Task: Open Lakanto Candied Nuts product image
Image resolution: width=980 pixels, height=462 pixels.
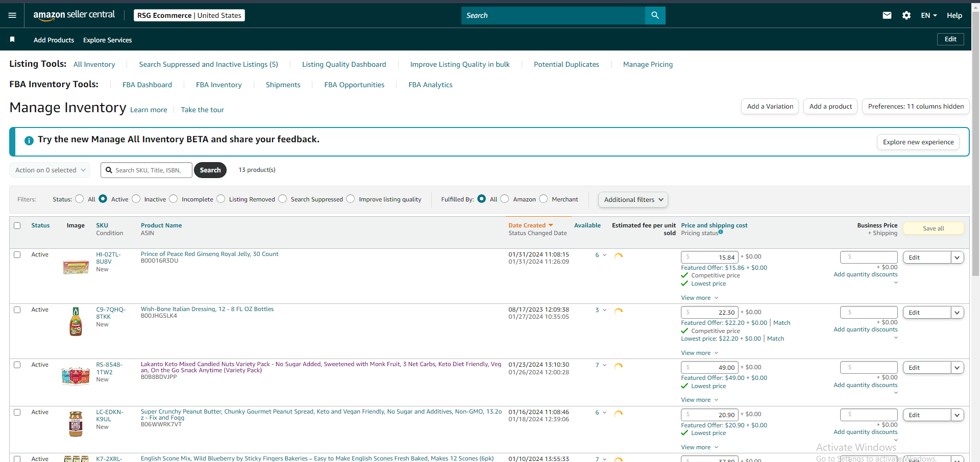Action: 76,376
